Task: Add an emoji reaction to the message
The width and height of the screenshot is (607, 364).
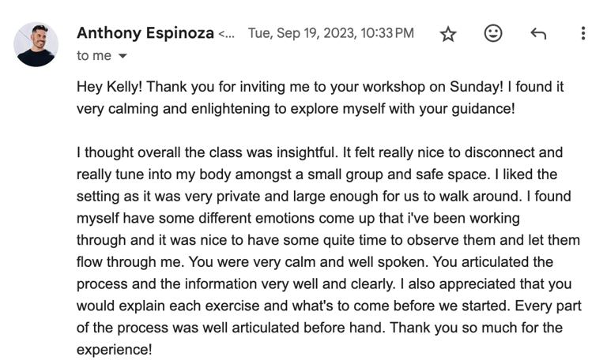Action: [493, 34]
